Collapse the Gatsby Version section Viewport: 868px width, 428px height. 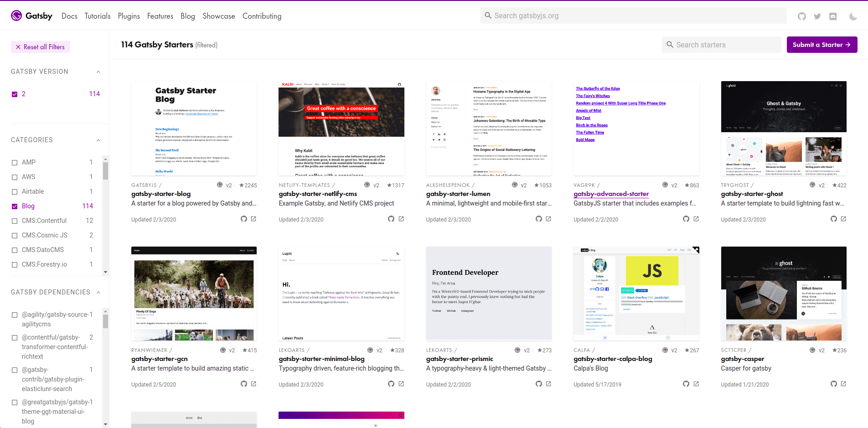[x=98, y=72]
